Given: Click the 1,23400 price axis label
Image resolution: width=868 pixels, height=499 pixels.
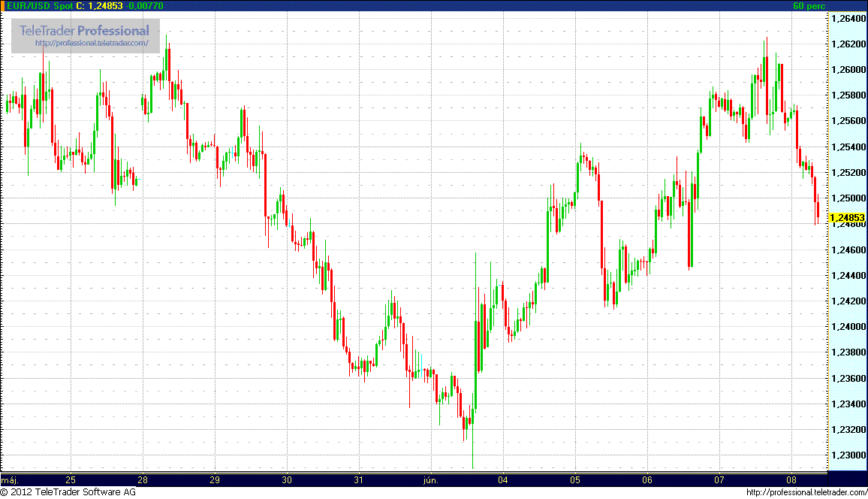Looking at the screenshot, I should (x=848, y=404).
